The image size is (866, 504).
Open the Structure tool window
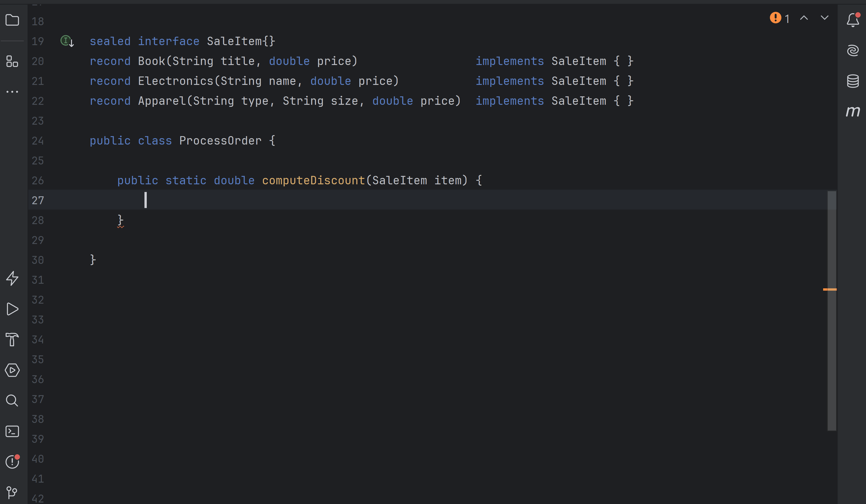click(x=12, y=62)
